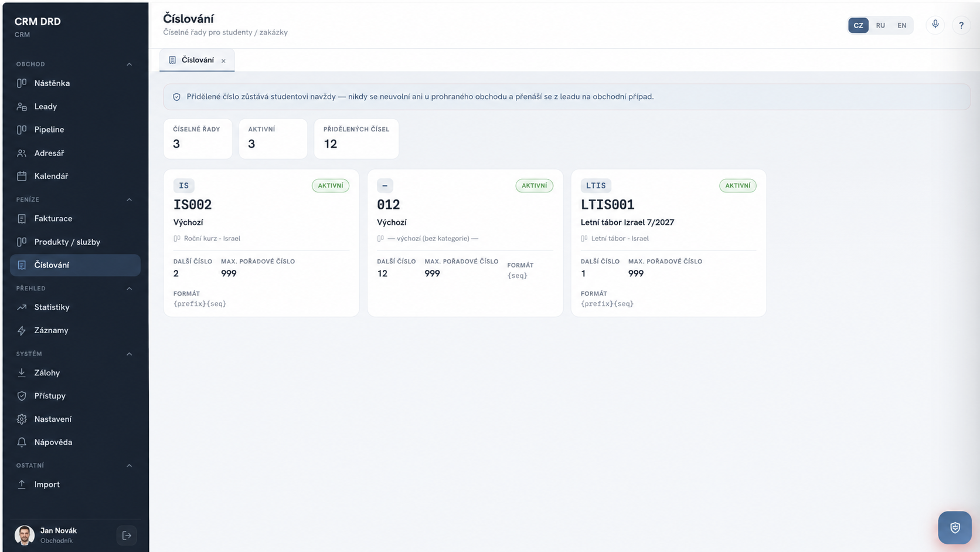This screenshot has height=552, width=980.
Task: Open Adresář in the sidebar
Action: (x=75, y=153)
